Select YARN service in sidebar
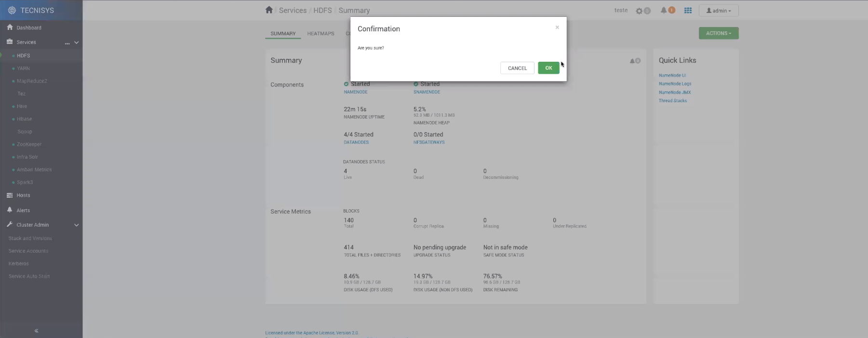868x338 pixels. (x=23, y=68)
